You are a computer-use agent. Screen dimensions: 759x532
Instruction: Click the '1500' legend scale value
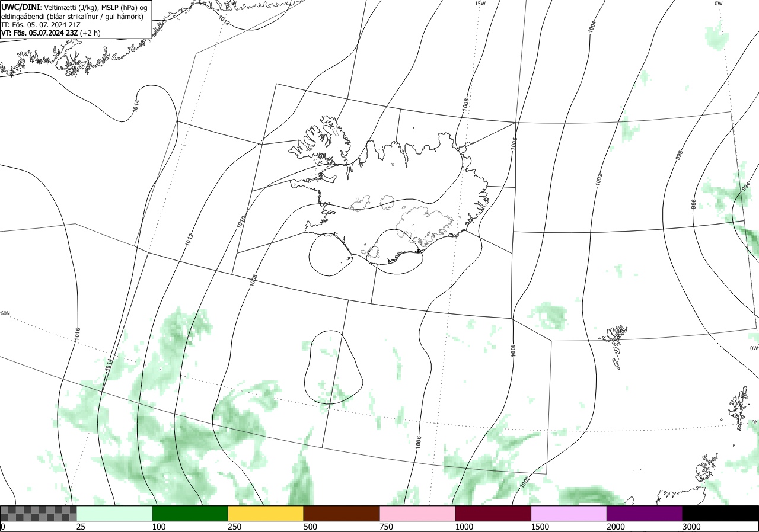pyautogui.click(x=540, y=527)
